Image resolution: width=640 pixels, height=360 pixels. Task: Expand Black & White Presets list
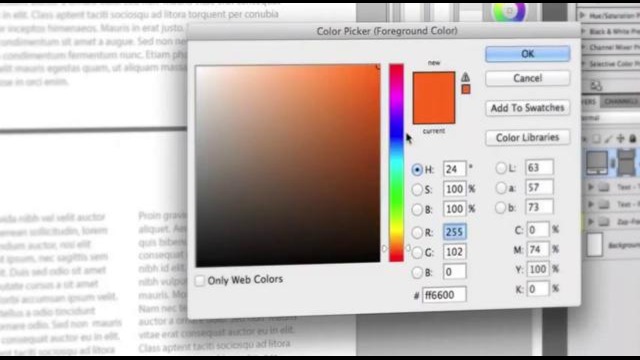tap(582, 31)
